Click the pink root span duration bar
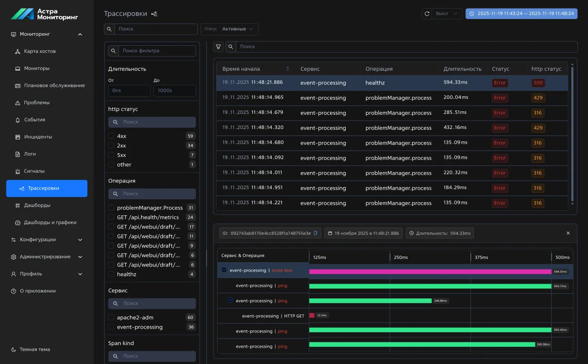The height and width of the screenshot is (364, 588). [430, 272]
